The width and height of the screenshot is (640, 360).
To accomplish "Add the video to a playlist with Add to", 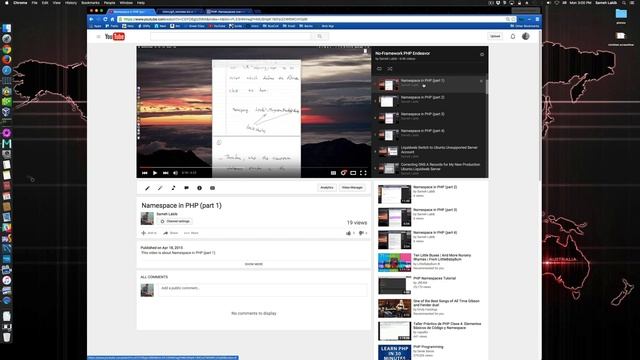I will tap(149, 233).
